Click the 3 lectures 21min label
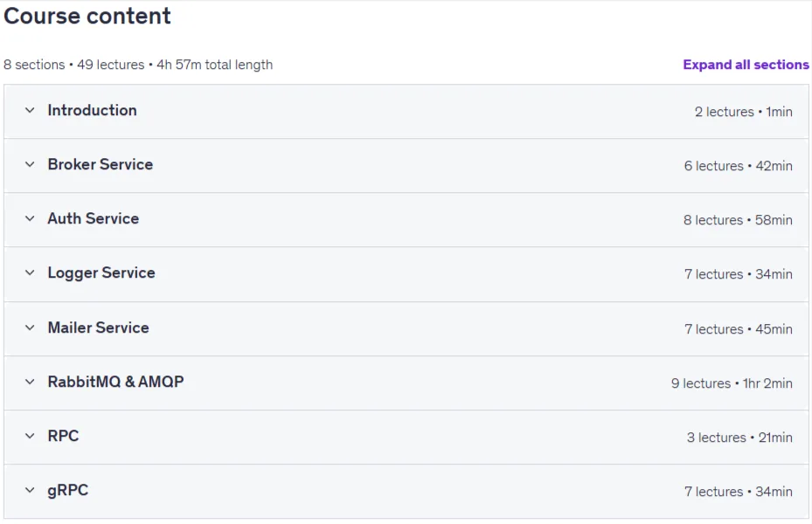The height and width of the screenshot is (524, 812). click(x=739, y=438)
